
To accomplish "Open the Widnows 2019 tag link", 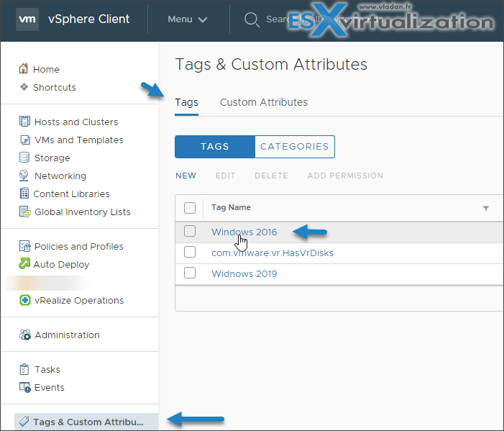I will 244,273.
